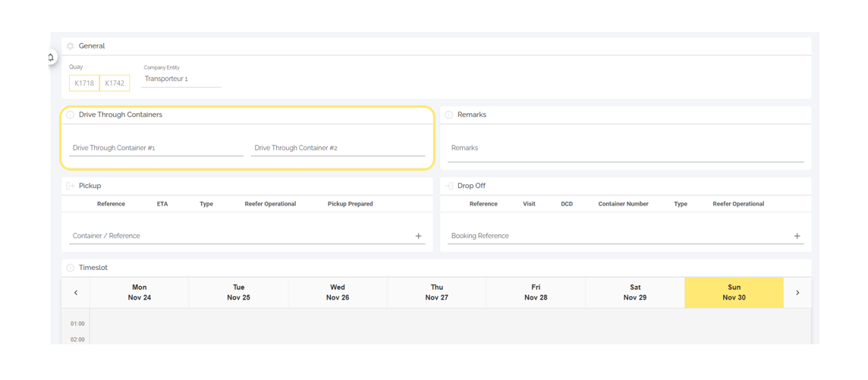Viewport: 868px width, 380px height.
Task: Click the Timeslot clock icon
Action: click(71, 268)
